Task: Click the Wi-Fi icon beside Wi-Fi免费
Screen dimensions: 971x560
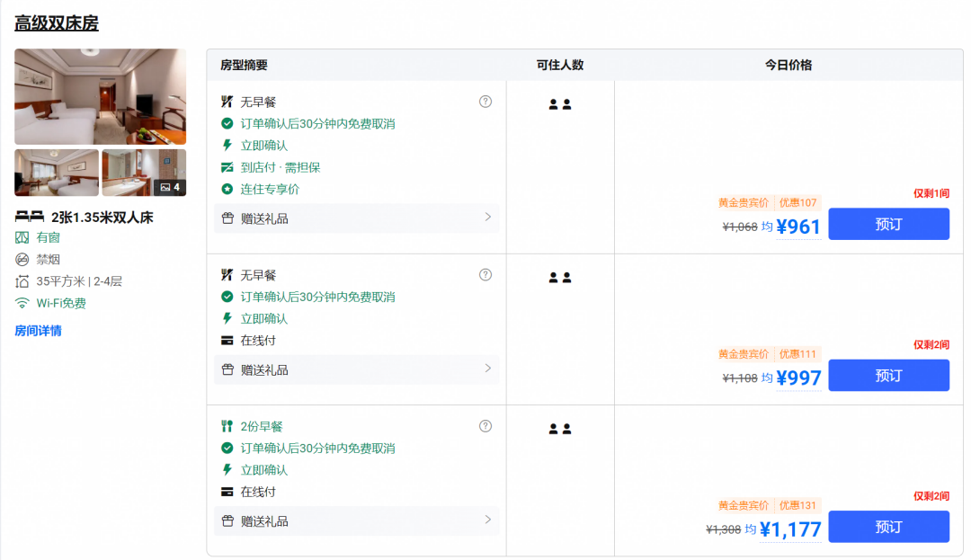Action: tap(22, 303)
